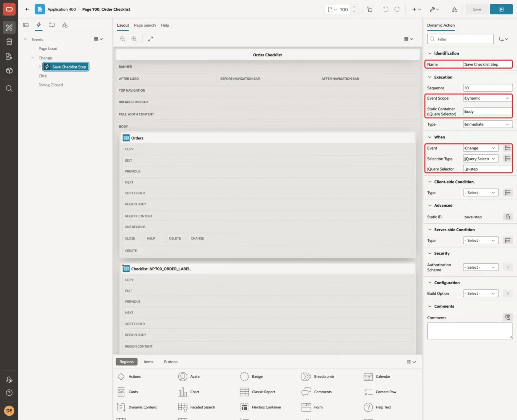Screen dimensions: 517x420
Task: Open the Comments code editor icon
Action: tap(508, 317)
